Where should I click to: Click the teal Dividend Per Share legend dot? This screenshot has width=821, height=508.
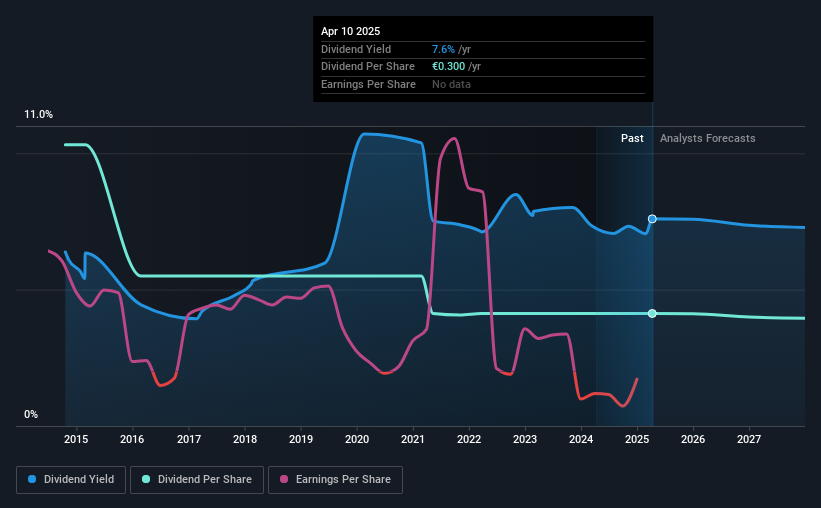pos(146,479)
